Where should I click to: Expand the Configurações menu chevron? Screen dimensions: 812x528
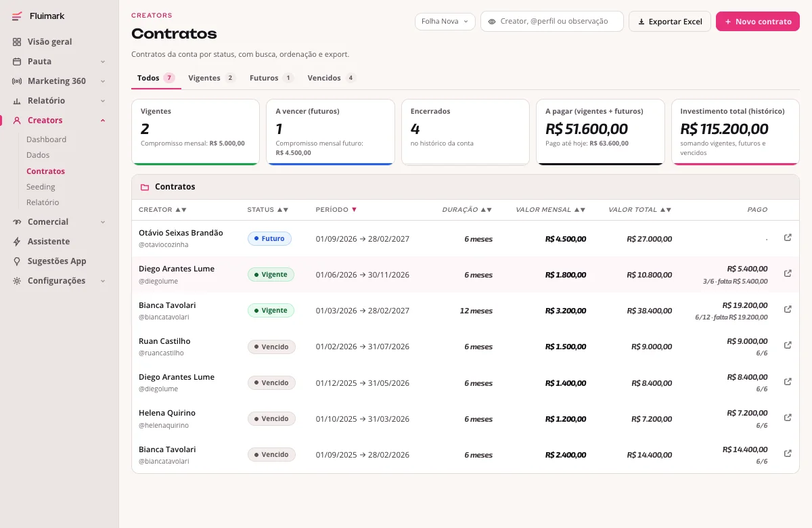103,281
